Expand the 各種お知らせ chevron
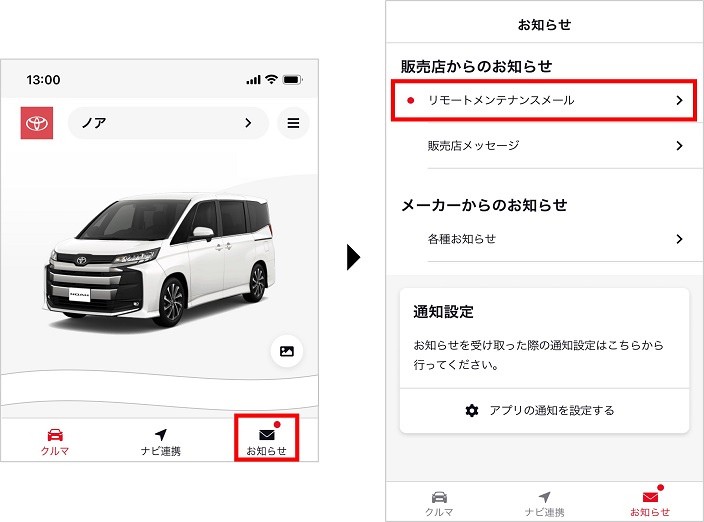The width and height of the screenshot is (704, 522). (x=679, y=239)
